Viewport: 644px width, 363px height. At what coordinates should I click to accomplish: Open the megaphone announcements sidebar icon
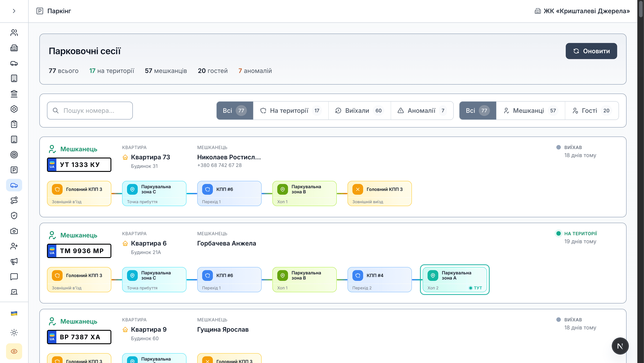(14, 261)
